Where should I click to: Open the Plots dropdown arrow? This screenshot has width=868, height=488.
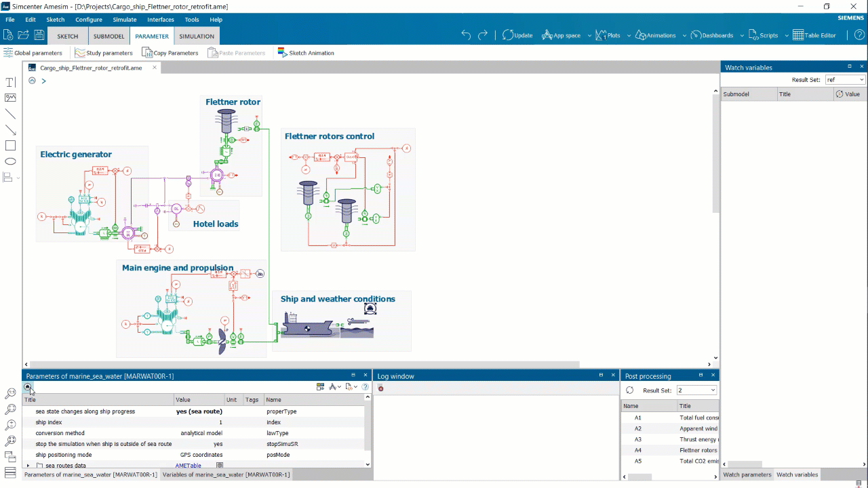pyautogui.click(x=629, y=35)
